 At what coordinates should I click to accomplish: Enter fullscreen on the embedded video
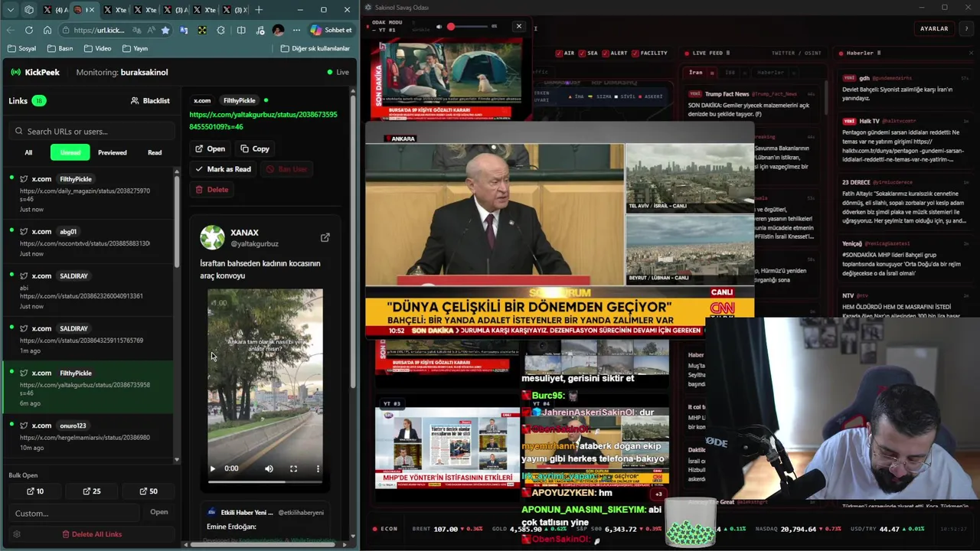(293, 468)
